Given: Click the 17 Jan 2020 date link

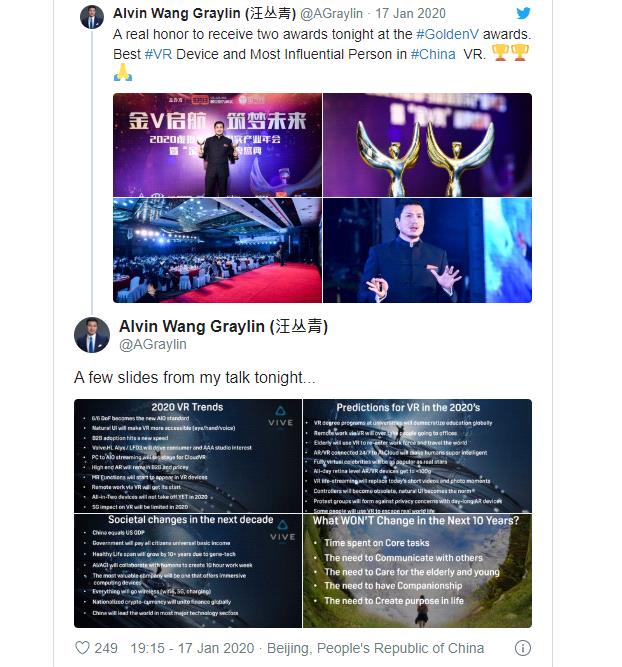Looking at the screenshot, I should (x=410, y=14).
